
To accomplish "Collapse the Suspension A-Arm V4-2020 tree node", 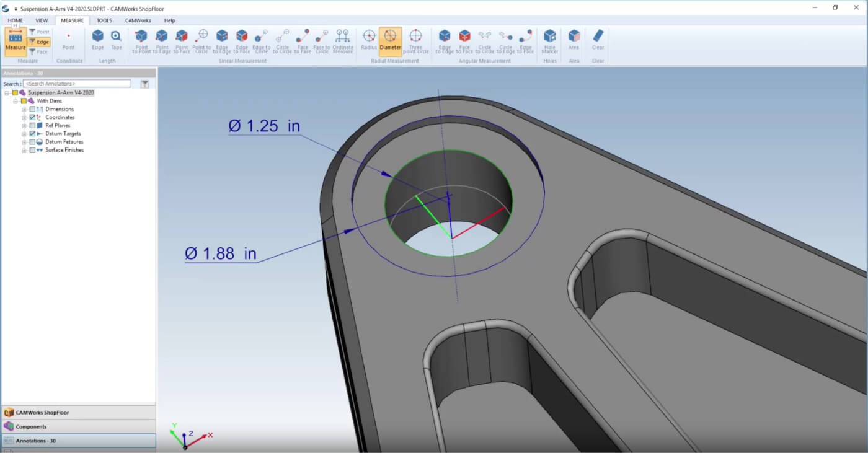I will click(7, 93).
